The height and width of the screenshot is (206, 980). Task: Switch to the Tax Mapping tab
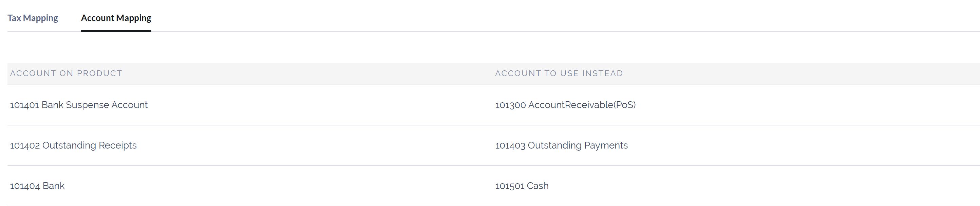click(x=33, y=18)
